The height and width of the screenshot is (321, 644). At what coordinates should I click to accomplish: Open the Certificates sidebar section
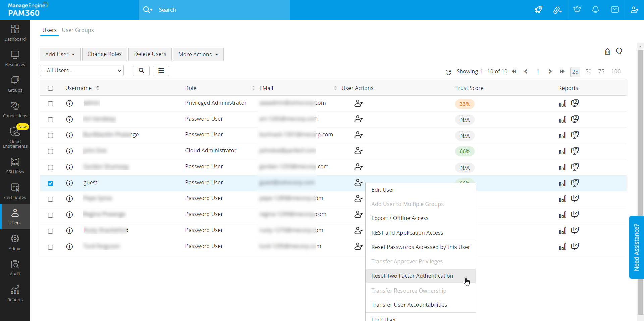pos(15,191)
